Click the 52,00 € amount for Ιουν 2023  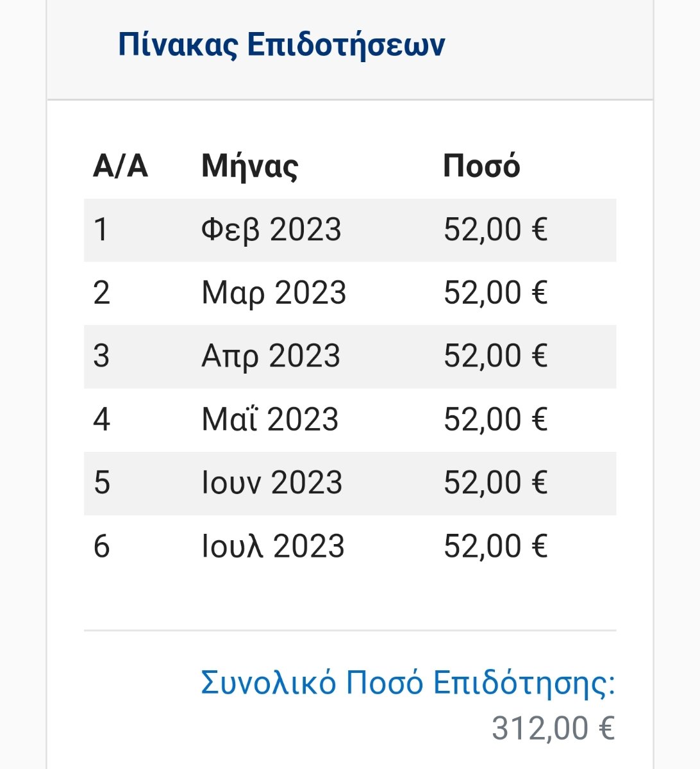pyautogui.click(x=496, y=483)
